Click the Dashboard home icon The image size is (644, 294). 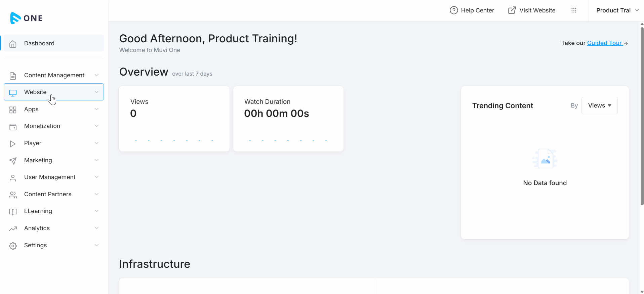[x=13, y=44]
